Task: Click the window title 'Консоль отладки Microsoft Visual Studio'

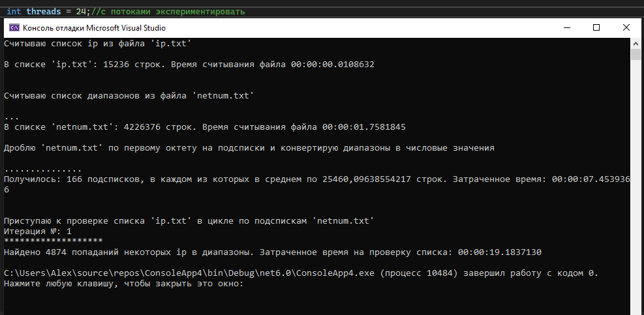Action: pos(94,28)
